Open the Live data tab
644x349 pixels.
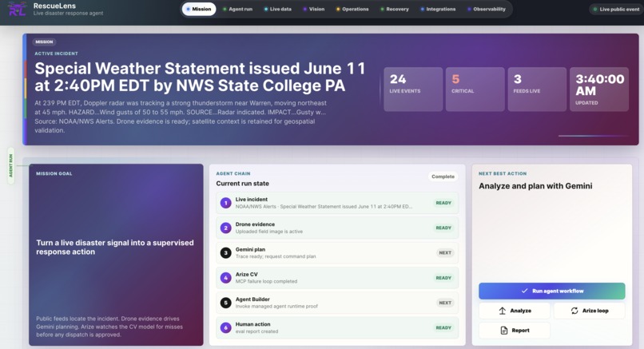point(278,9)
